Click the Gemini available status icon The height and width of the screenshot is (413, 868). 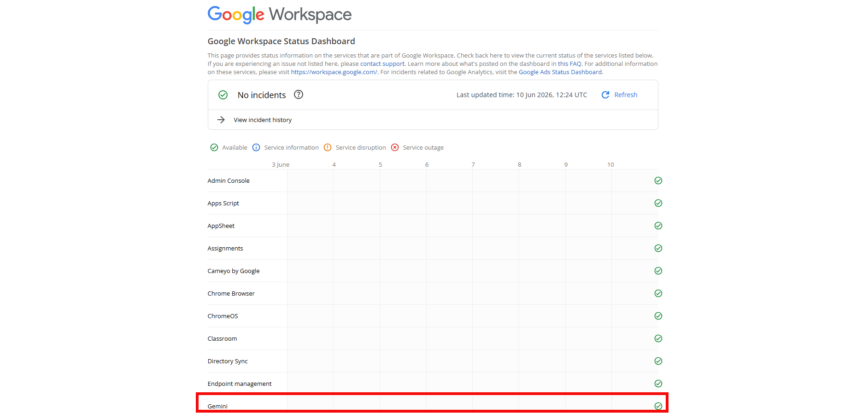tap(658, 406)
